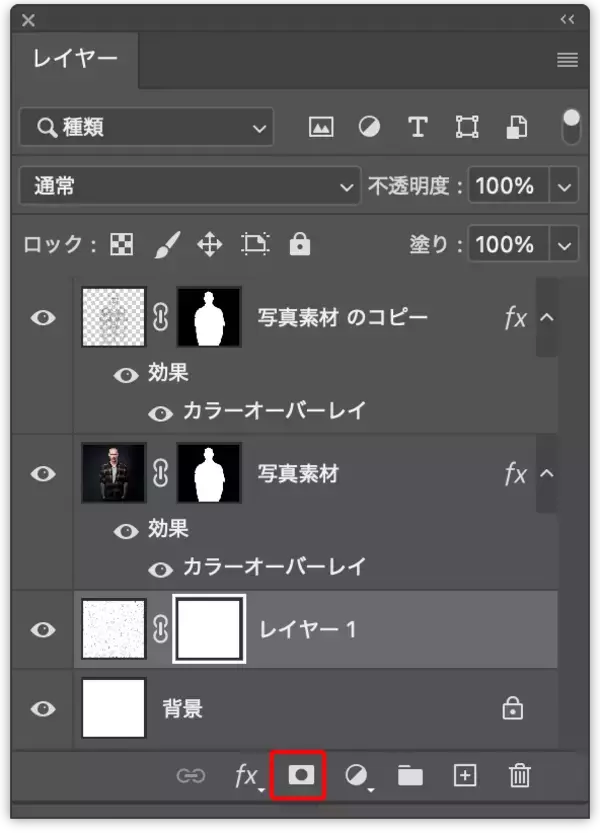Collapse effects of 写真素材 のコピー
Viewport: 600px width, 833px height.
click(547, 317)
